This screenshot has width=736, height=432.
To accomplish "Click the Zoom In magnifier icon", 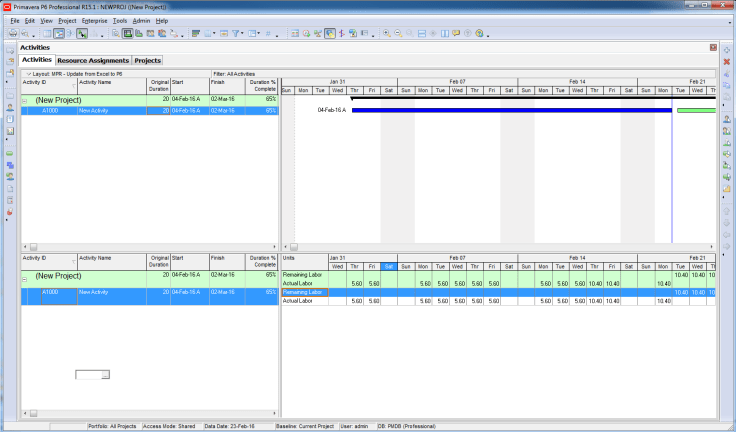I will tap(387, 33).
